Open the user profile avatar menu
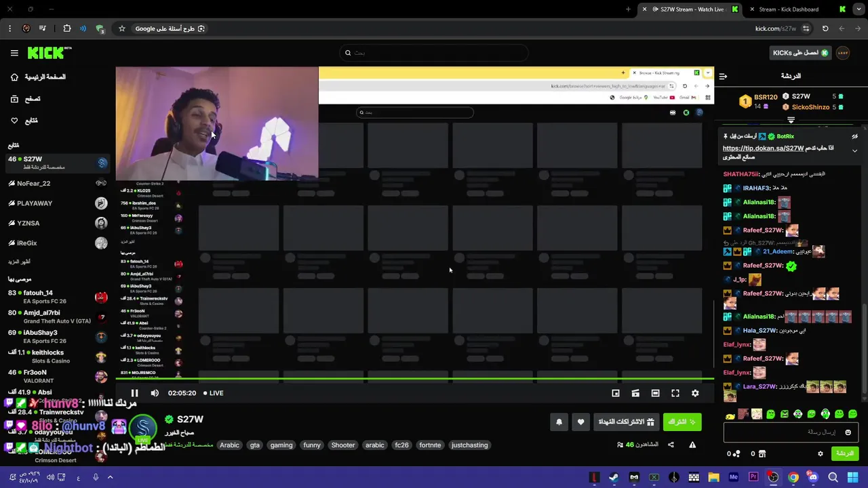The height and width of the screenshot is (488, 868). (x=843, y=53)
